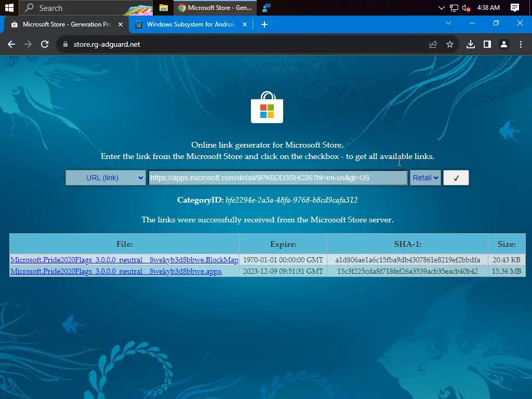Open the Chrome three-dot menu
532x399 pixels.
pos(521,45)
